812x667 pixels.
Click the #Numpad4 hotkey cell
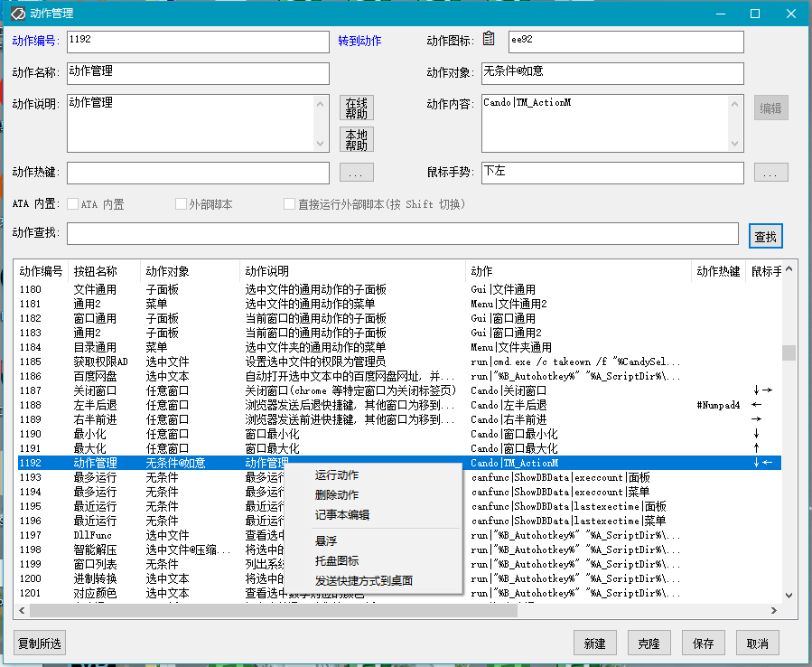[718, 405]
